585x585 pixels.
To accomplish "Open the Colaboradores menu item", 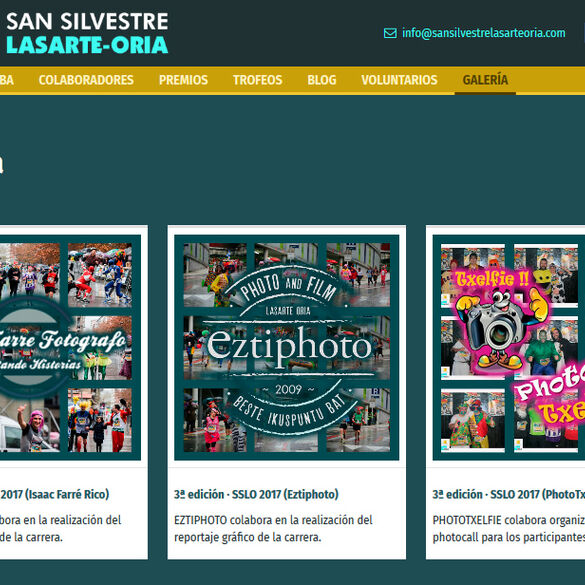I will [86, 80].
